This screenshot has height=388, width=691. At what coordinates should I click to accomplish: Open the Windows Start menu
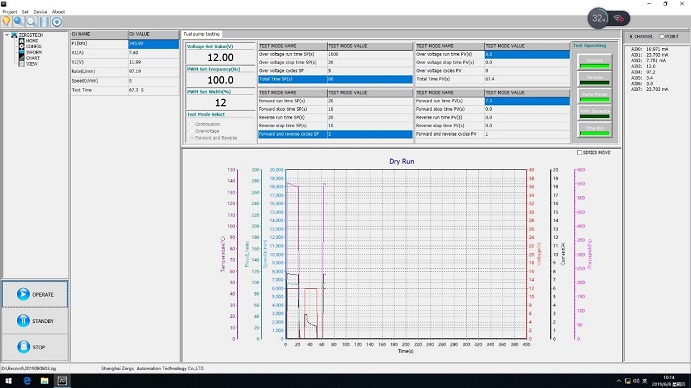(x=8, y=381)
